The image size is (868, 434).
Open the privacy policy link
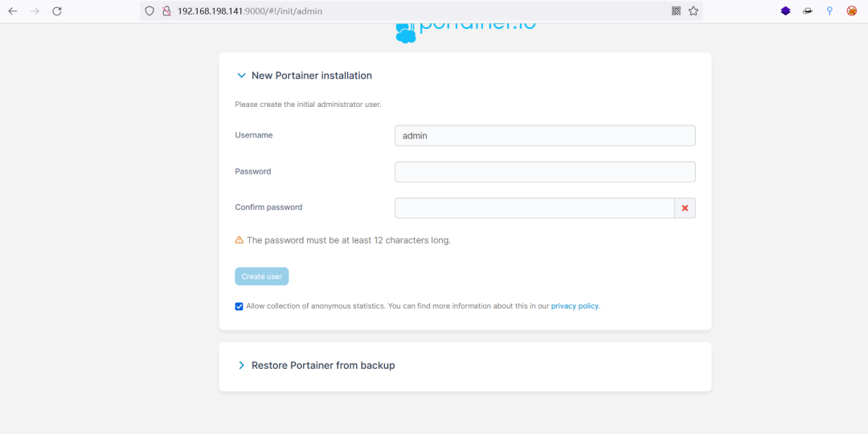point(575,306)
